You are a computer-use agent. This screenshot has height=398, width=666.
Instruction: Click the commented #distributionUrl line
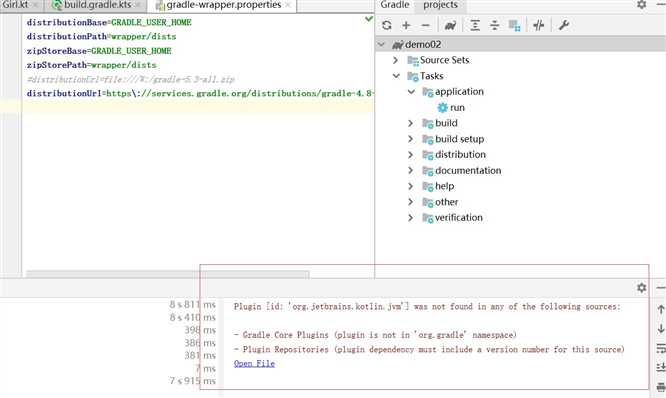pos(130,79)
